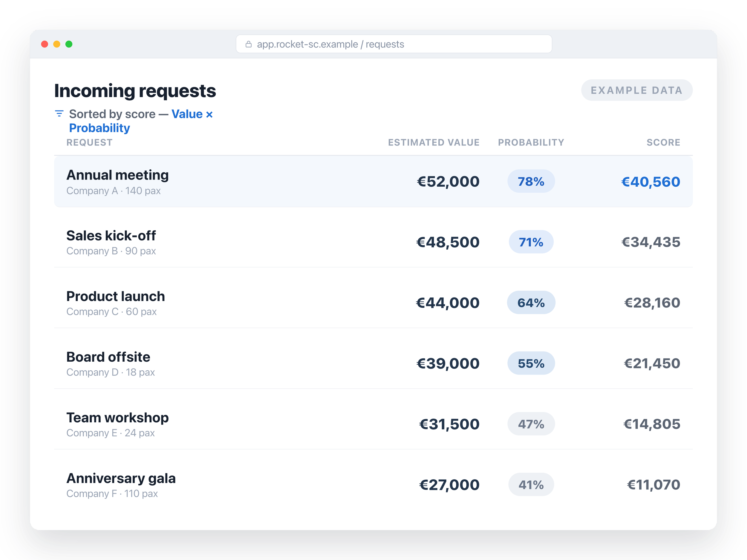Click the 78% probability pill

click(x=531, y=181)
